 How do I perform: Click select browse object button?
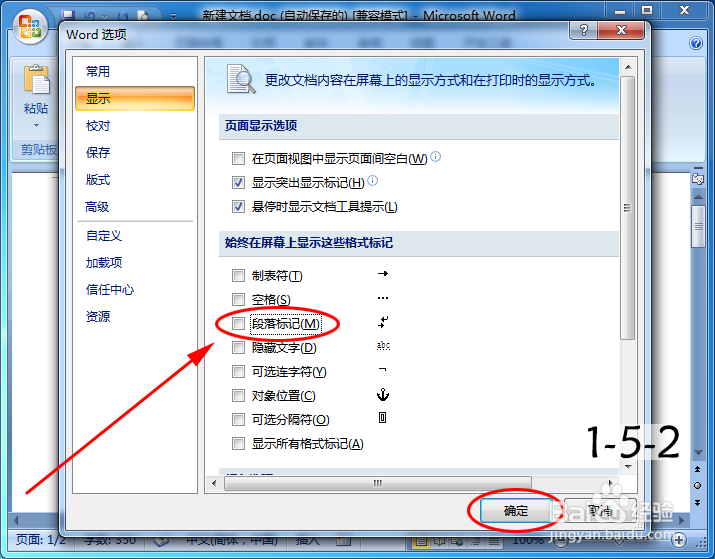[698, 486]
